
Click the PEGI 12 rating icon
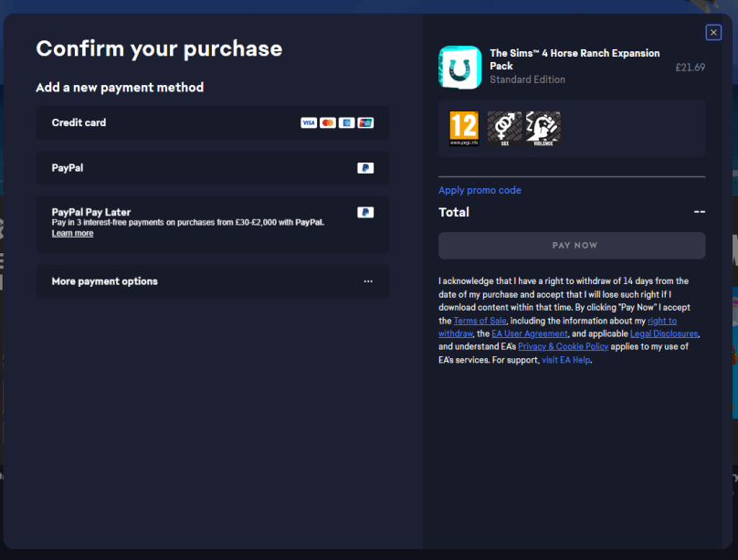point(464,129)
